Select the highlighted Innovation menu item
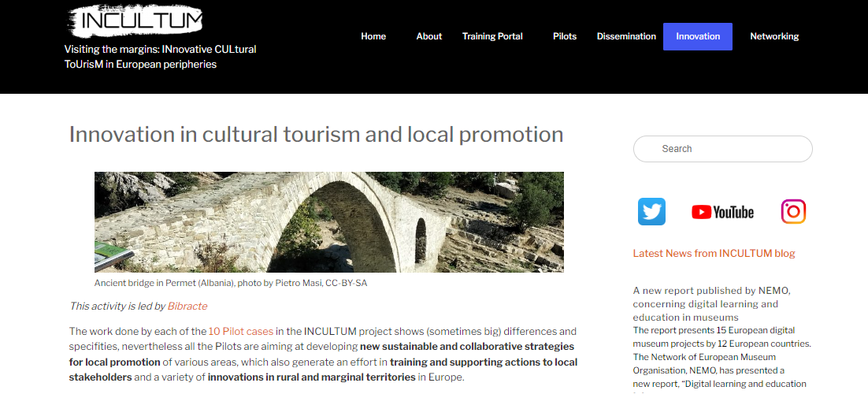Image resolution: width=868 pixels, height=394 pixels. click(x=698, y=36)
